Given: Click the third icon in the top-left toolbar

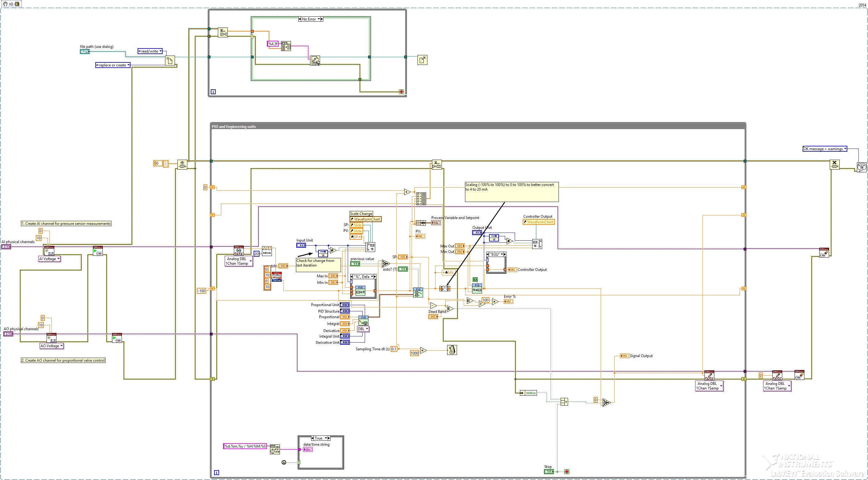Looking at the screenshot, I should (x=17, y=4).
